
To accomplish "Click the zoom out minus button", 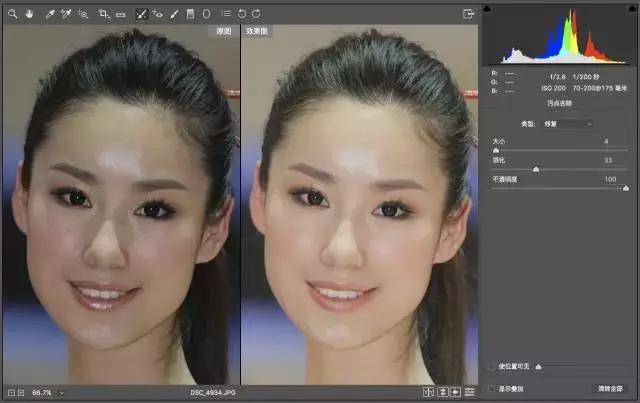I will (11, 393).
